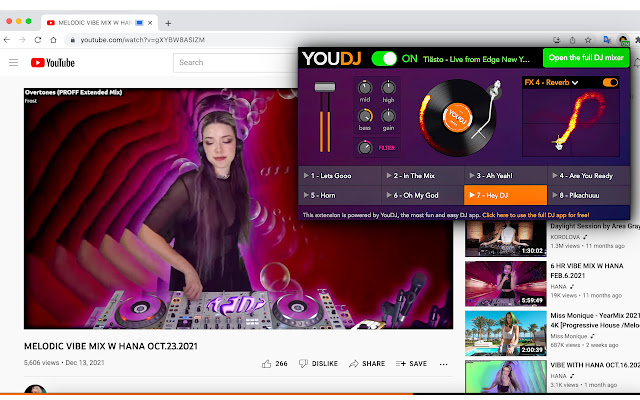Screen dimensions: 640x400
Task: Trigger the highlighted 7 - Hey DJ sample
Action: point(505,195)
